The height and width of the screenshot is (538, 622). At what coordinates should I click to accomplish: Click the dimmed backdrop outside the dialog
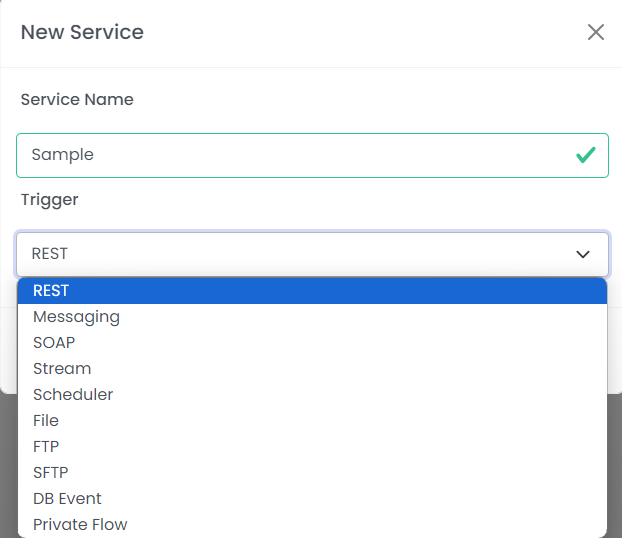point(8,466)
